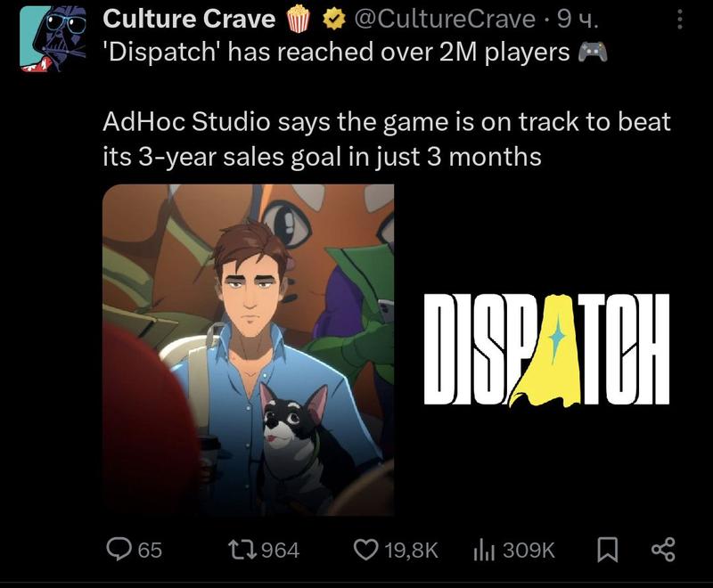Click the verified gold badge
713x588 pixels.
333,19
